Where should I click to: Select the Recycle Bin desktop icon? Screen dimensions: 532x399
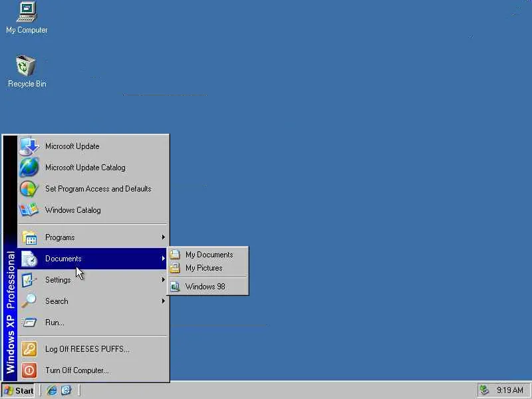point(27,71)
